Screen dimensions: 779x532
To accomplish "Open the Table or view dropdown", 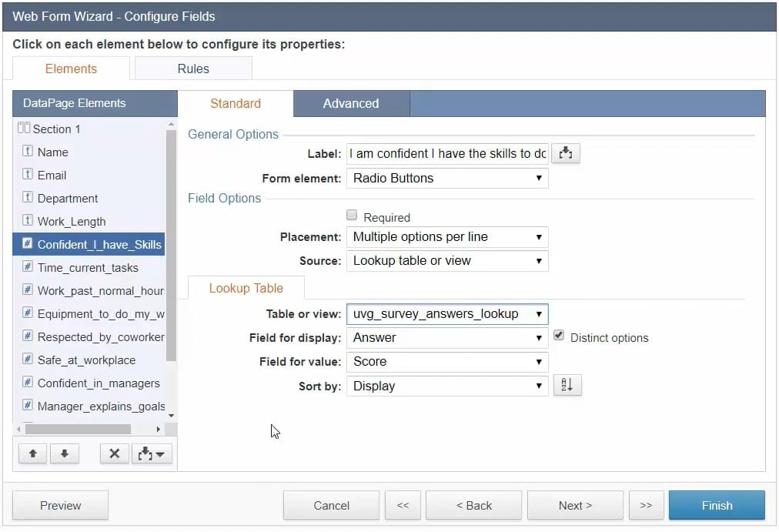I will (447, 313).
